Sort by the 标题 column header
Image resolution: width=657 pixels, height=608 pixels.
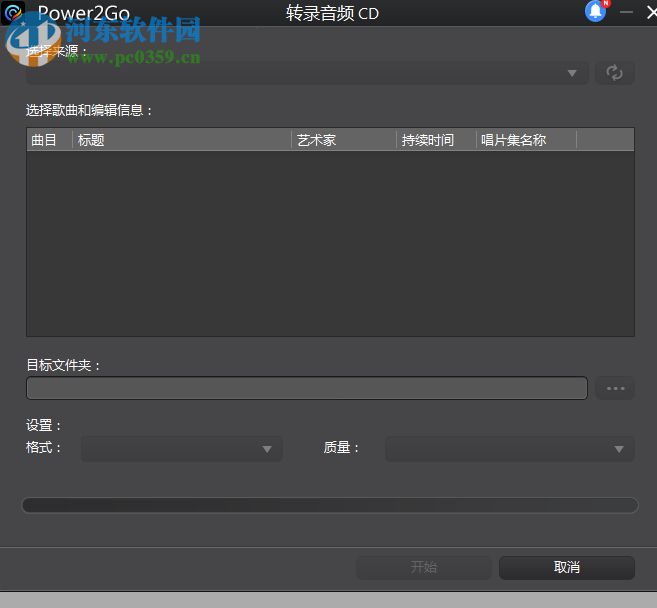click(182, 140)
